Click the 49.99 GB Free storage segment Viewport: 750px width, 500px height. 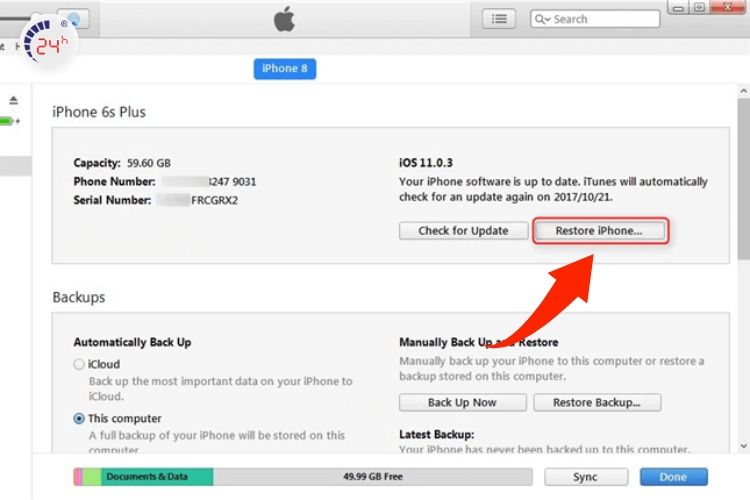(x=373, y=477)
